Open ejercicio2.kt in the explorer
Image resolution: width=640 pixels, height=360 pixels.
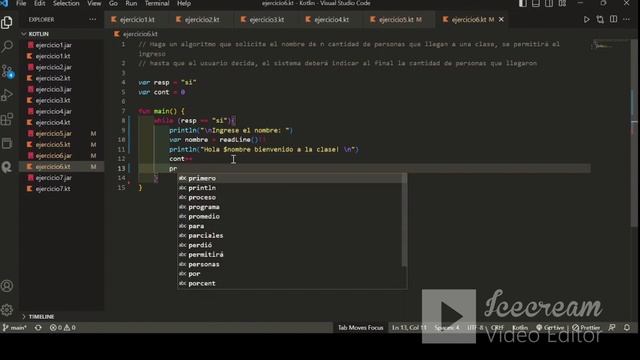(53, 78)
